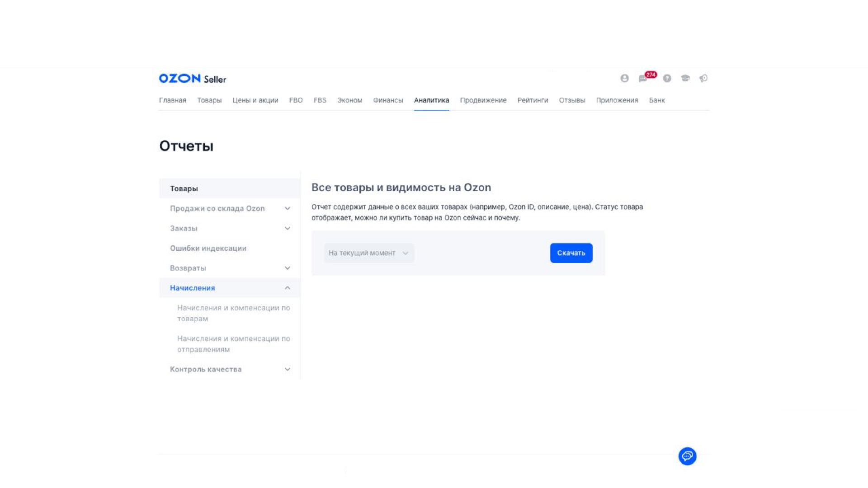
Task: Open the Приложения tab
Action: click(x=617, y=100)
